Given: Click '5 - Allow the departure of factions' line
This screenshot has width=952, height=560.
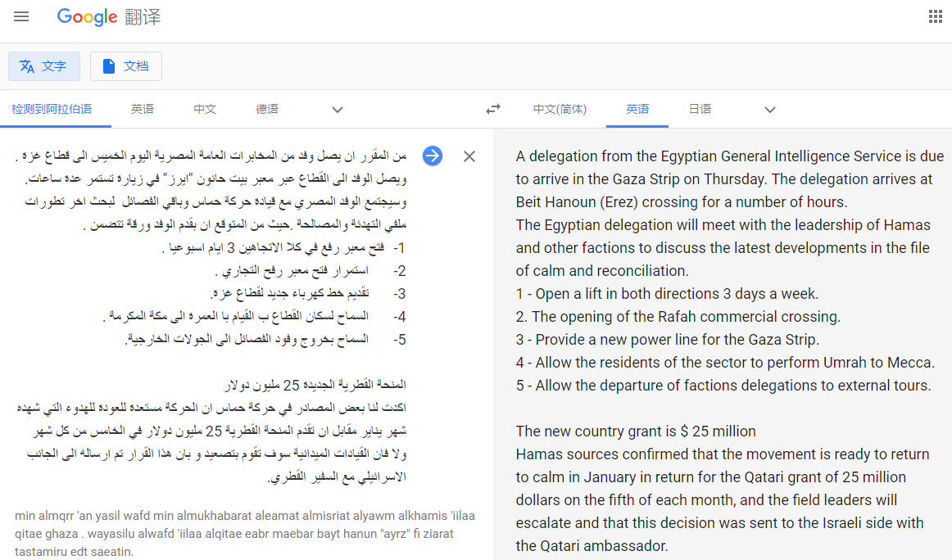Looking at the screenshot, I should coord(723,386).
